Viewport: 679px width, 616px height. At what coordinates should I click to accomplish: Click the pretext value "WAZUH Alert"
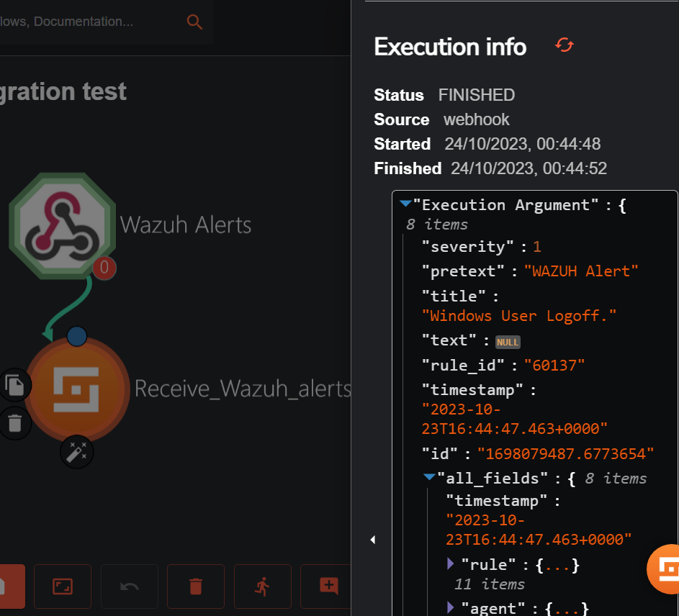(x=580, y=271)
